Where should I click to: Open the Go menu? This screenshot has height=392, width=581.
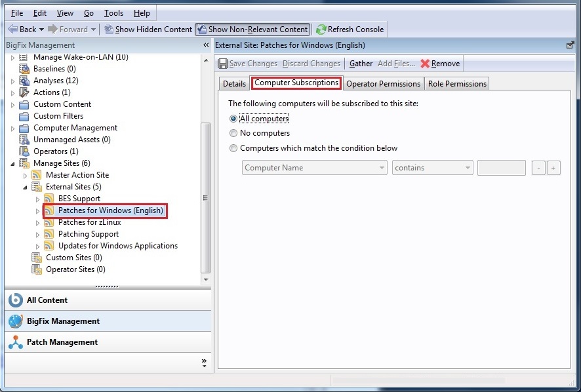89,13
